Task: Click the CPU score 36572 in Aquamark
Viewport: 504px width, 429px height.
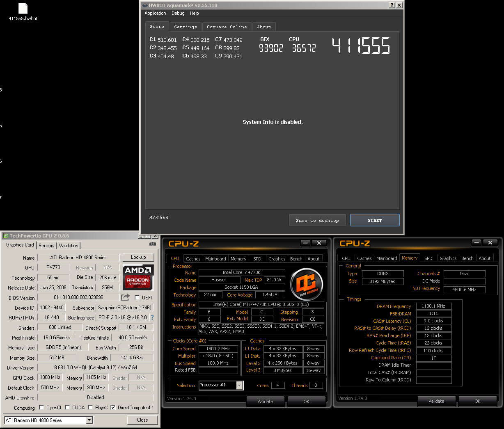Action: pos(304,48)
